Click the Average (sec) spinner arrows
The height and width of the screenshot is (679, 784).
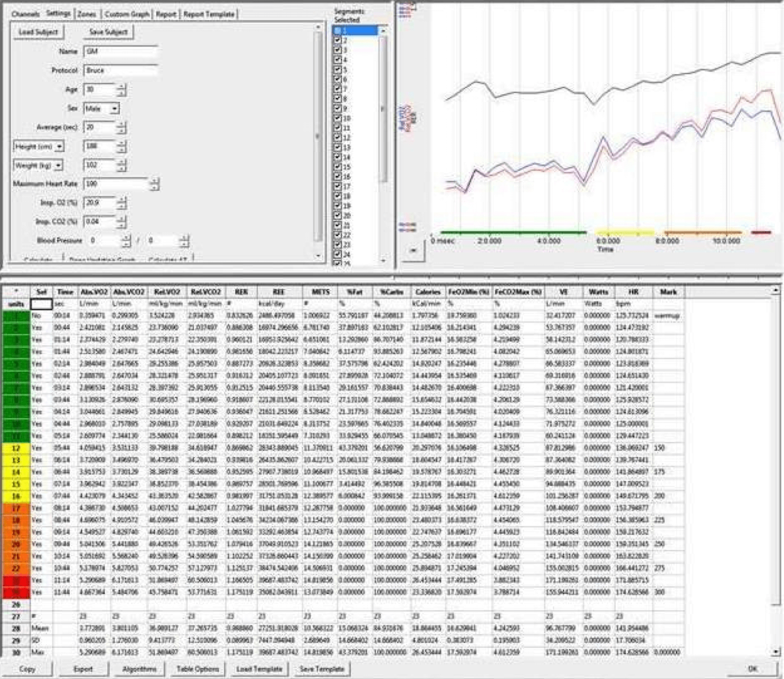[x=121, y=127]
